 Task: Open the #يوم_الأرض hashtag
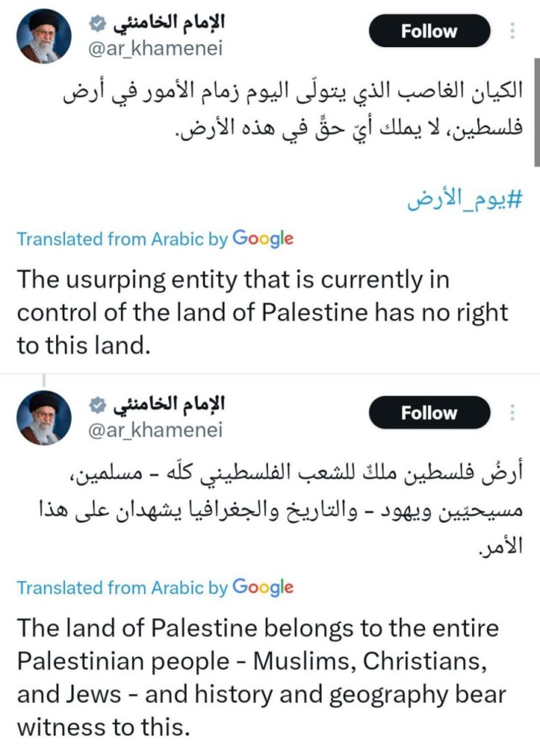465,201
